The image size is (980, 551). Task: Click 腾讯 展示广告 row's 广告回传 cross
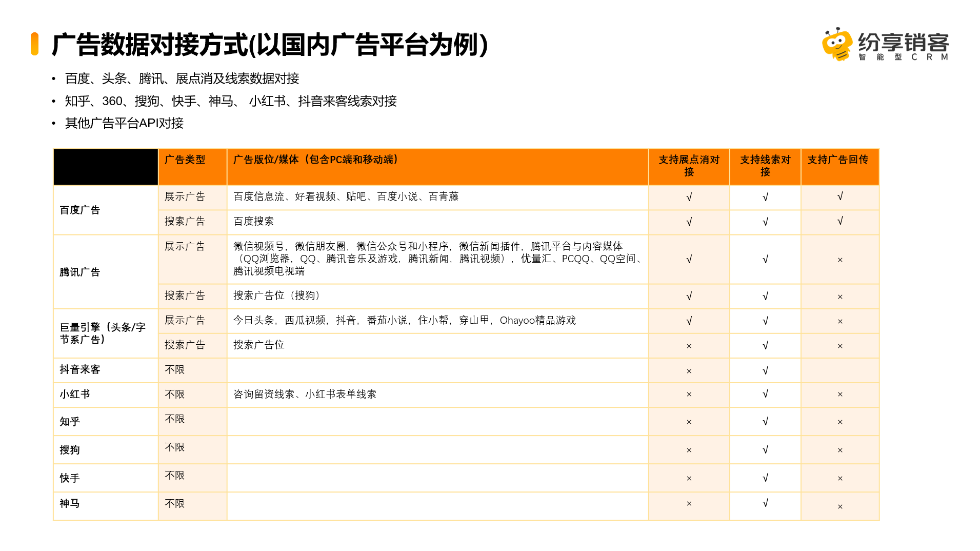840,260
